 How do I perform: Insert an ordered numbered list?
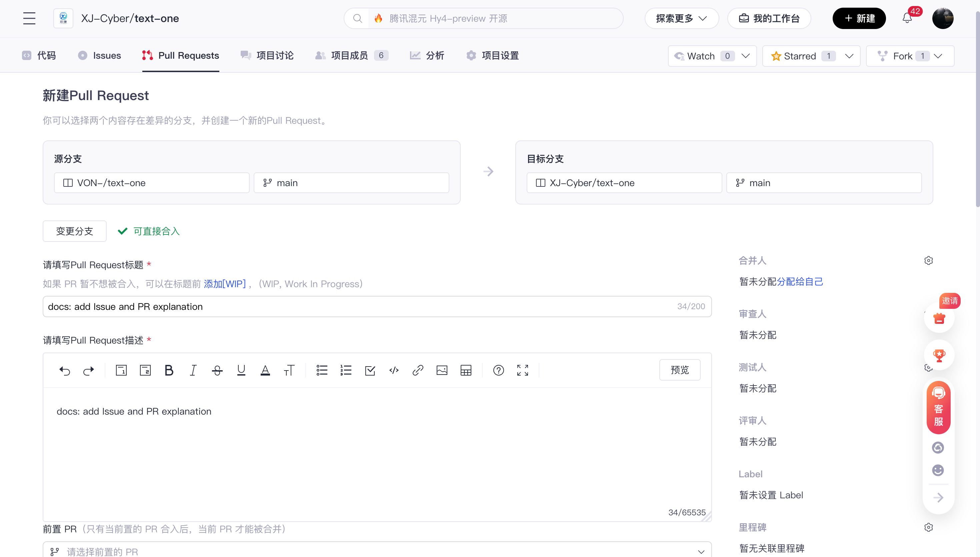pyautogui.click(x=346, y=370)
